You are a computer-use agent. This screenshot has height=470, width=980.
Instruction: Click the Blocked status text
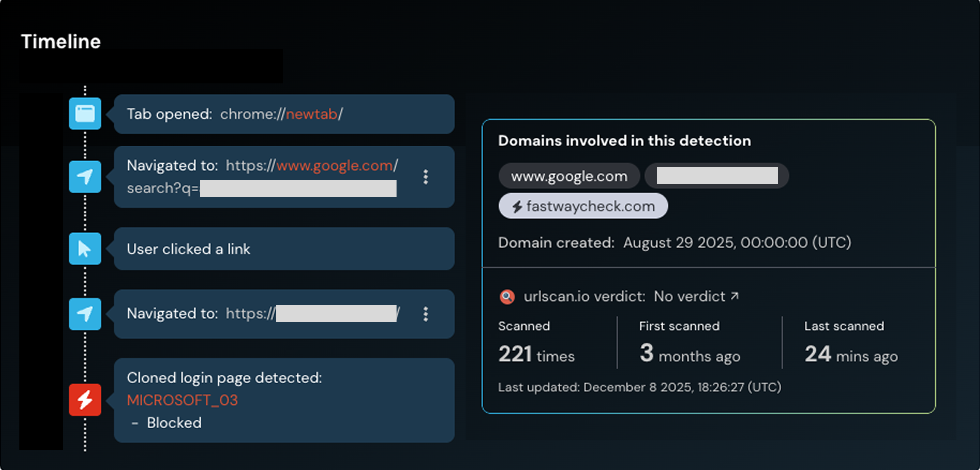coord(174,422)
